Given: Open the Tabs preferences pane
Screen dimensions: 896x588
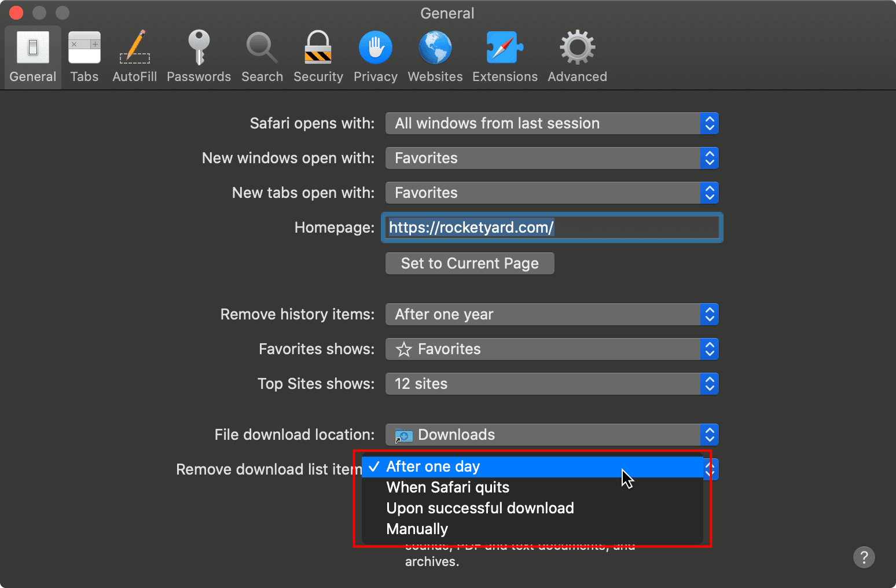Looking at the screenshot, I should (x=84, y=57).
